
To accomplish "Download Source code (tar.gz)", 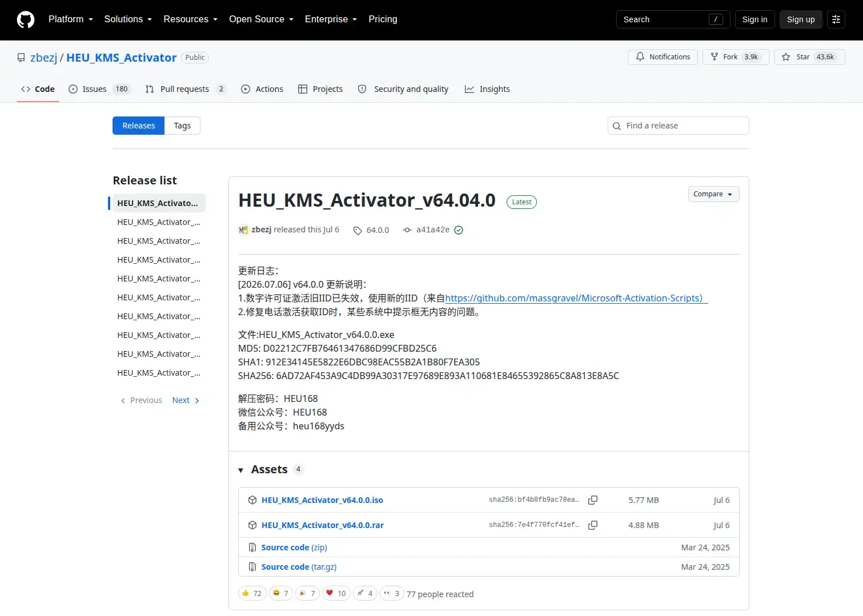I will (299, 567).
